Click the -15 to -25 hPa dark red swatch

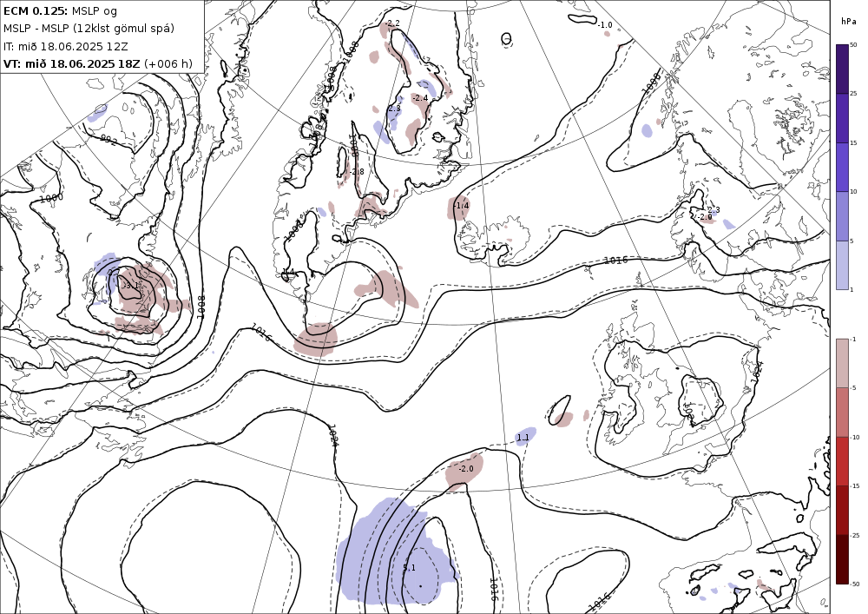tap(842, 510)
